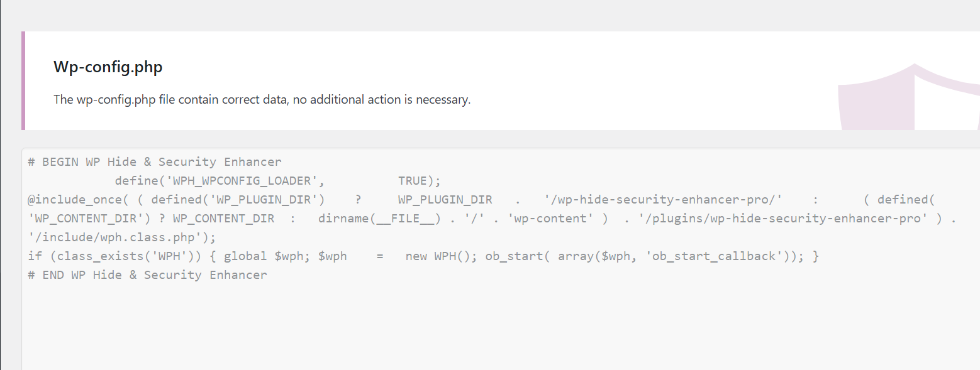Click '/wp-hide-security-enhancer-pro/' path string

point(662,200)
